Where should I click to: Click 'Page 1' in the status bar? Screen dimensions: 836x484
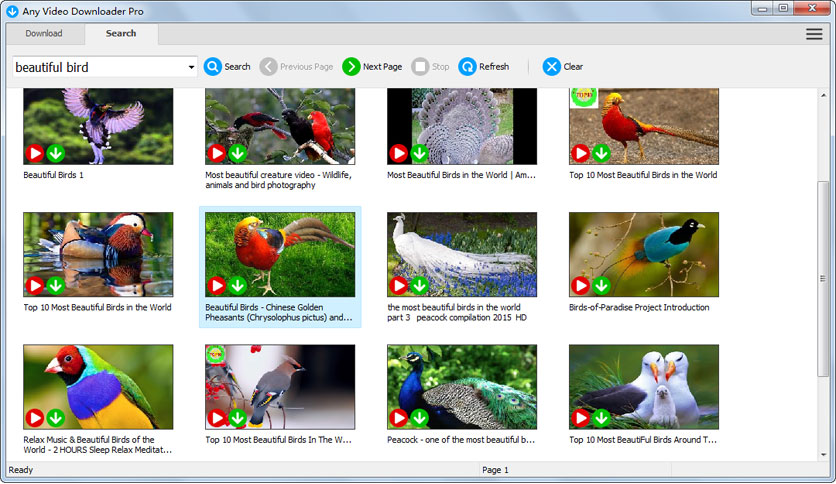(x=495, y=470)
